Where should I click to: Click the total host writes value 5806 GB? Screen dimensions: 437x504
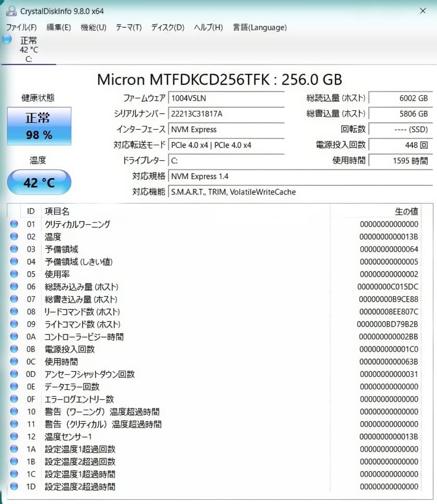[401, 114]
